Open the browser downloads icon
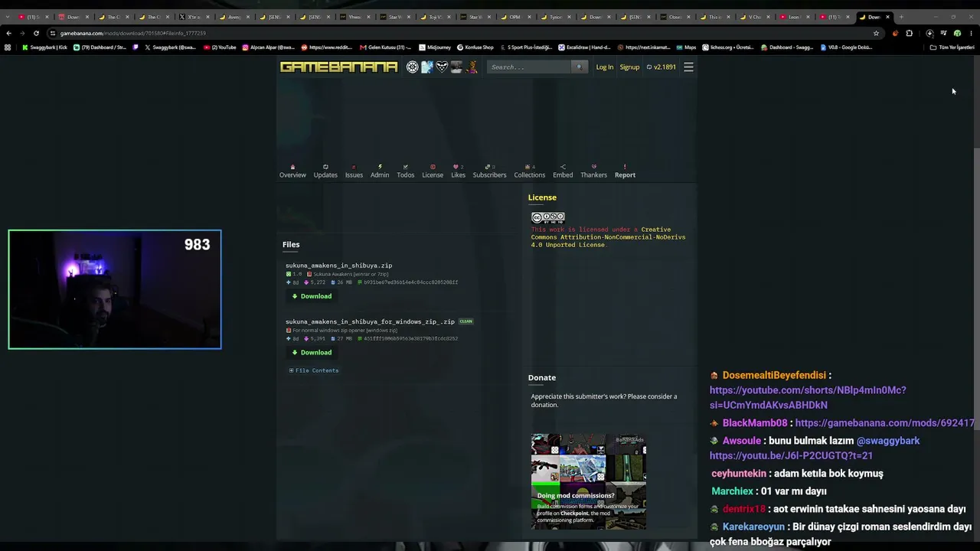The width and height of the screenshot is (980, 551). click(x=929, y=33)
